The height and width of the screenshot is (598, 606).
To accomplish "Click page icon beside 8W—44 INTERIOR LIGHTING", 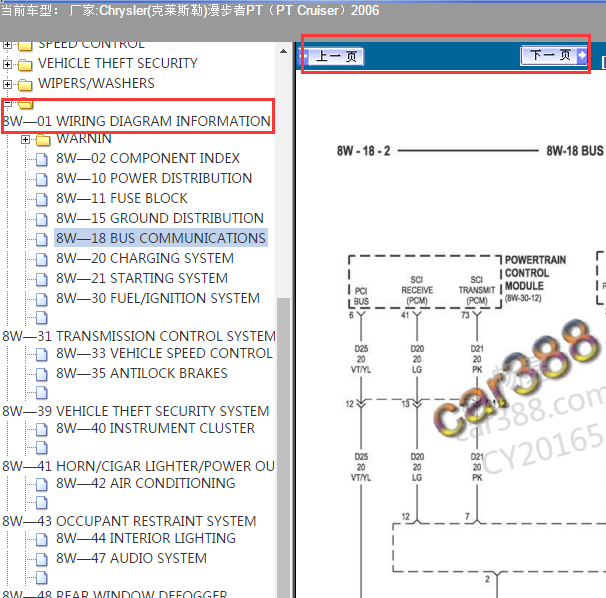I will 42,539.
